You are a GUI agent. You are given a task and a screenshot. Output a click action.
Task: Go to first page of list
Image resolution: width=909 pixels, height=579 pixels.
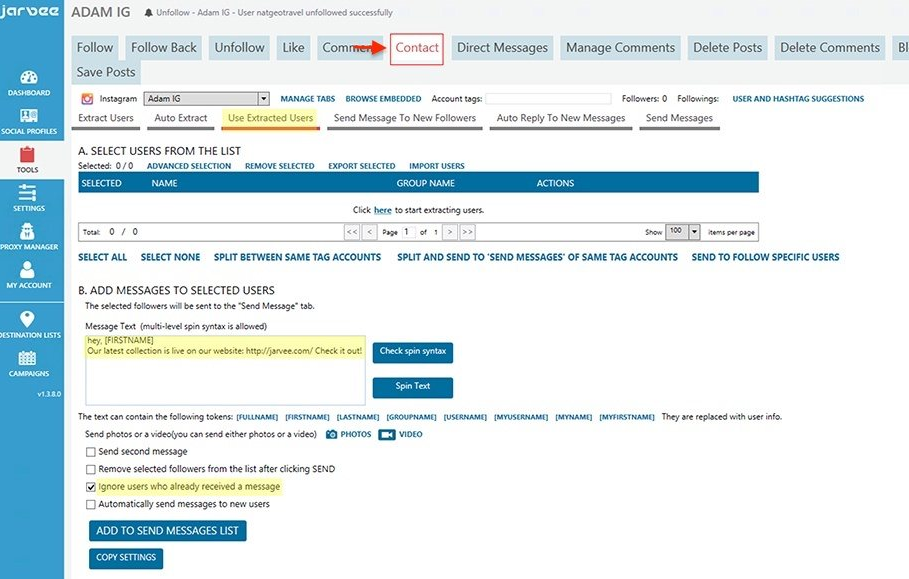tap(352, 232)
